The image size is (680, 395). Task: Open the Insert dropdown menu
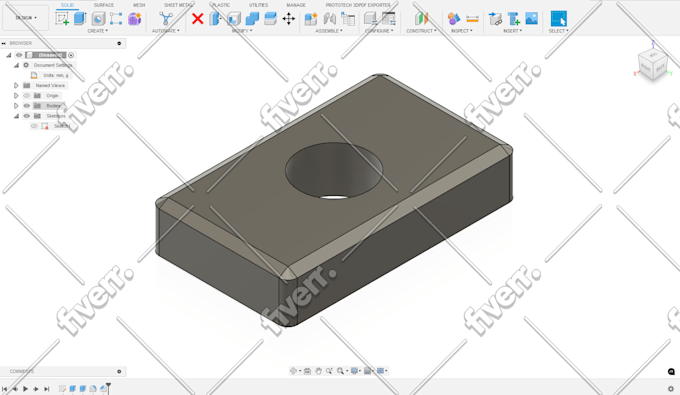tap(513, 31)
